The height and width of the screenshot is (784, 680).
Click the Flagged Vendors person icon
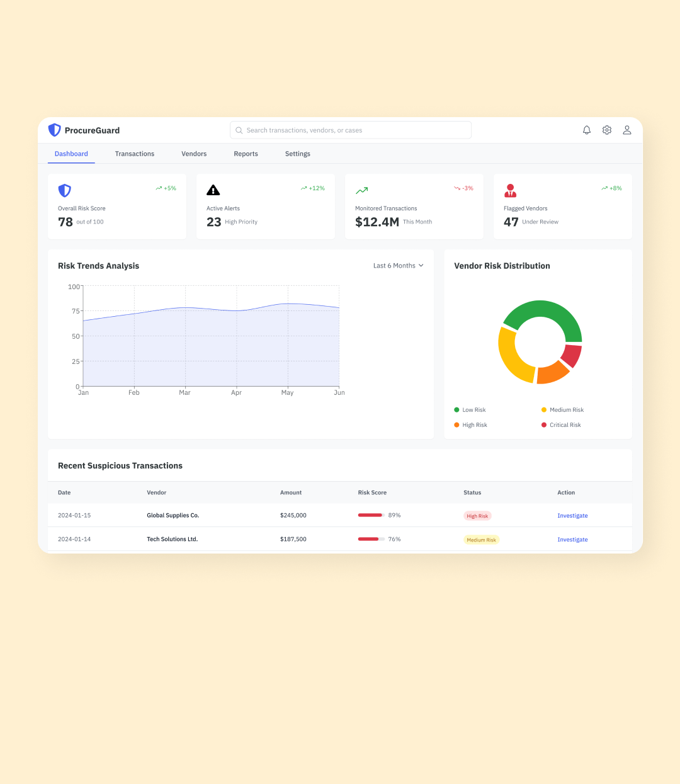511,190
